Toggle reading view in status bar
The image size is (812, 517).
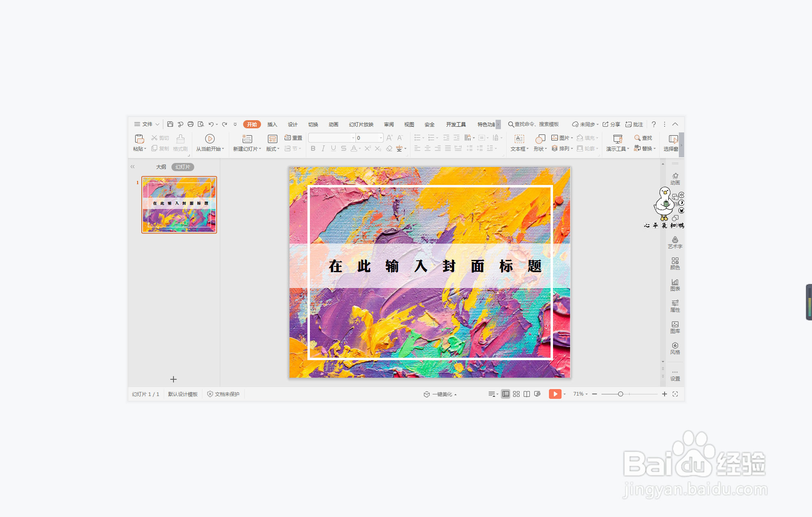(527, 394)
